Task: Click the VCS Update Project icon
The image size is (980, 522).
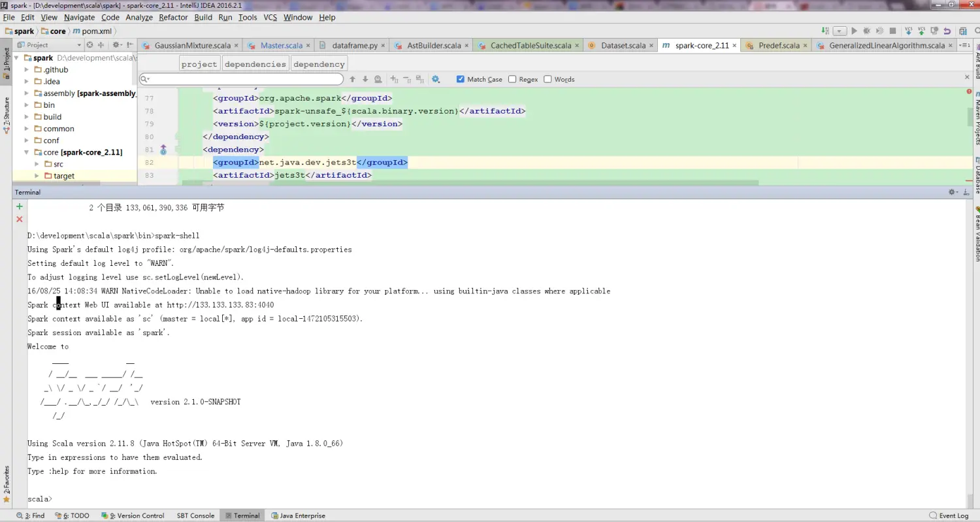Action: [x=909, y=31]
